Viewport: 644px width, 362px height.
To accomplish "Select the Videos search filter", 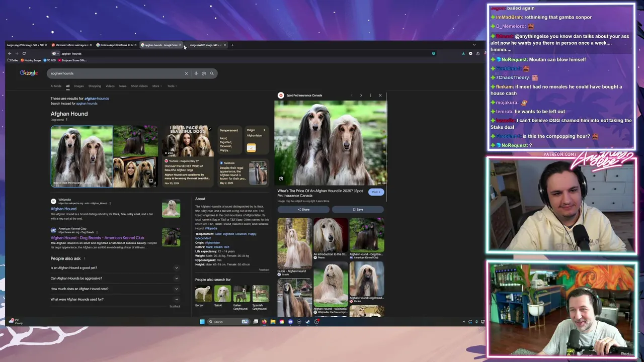I will pyautogui.click(x=110, y=86).
